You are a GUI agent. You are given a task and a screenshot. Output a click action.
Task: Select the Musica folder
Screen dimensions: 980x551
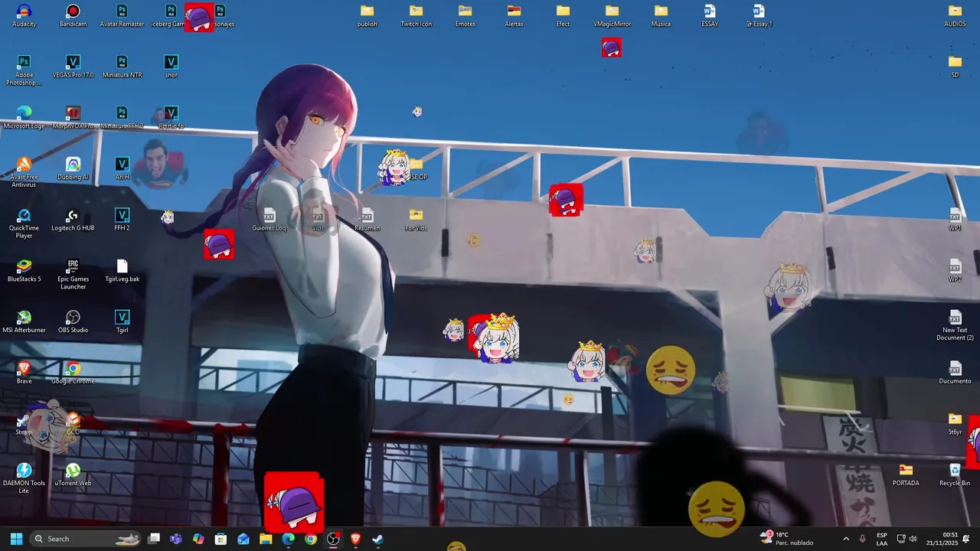[x=661, y=16]
